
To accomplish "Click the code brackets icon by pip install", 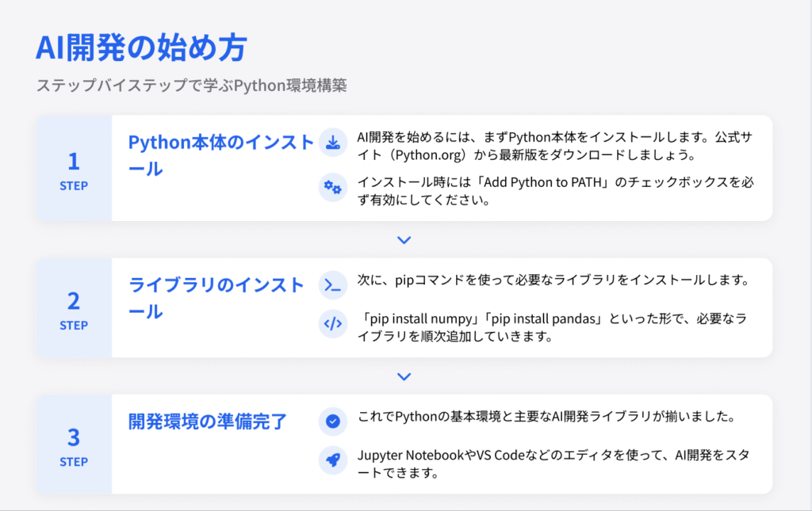I will tap(333, 324).
